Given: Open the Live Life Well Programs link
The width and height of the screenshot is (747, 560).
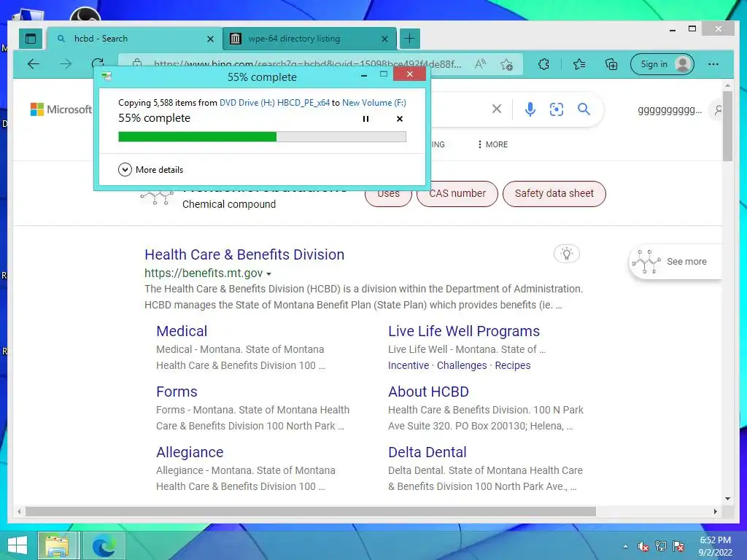Looking at the screenshot, I should tap(464, 331).
